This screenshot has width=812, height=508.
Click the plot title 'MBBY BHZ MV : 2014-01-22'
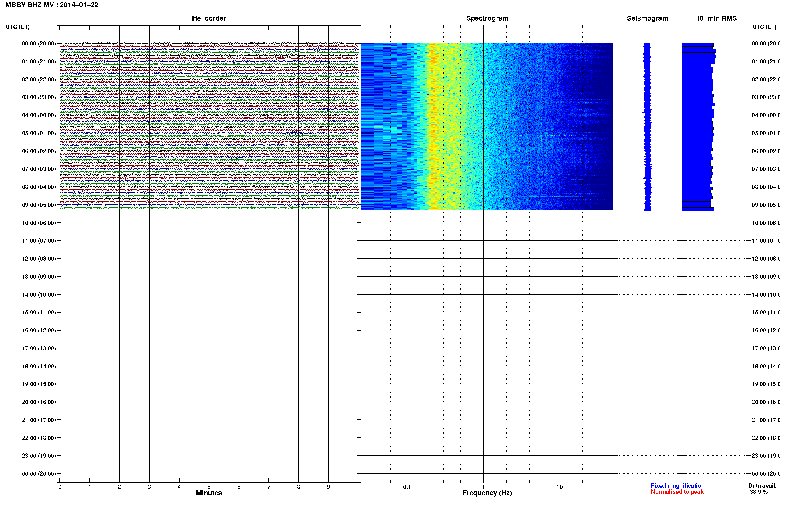(52, 5)
